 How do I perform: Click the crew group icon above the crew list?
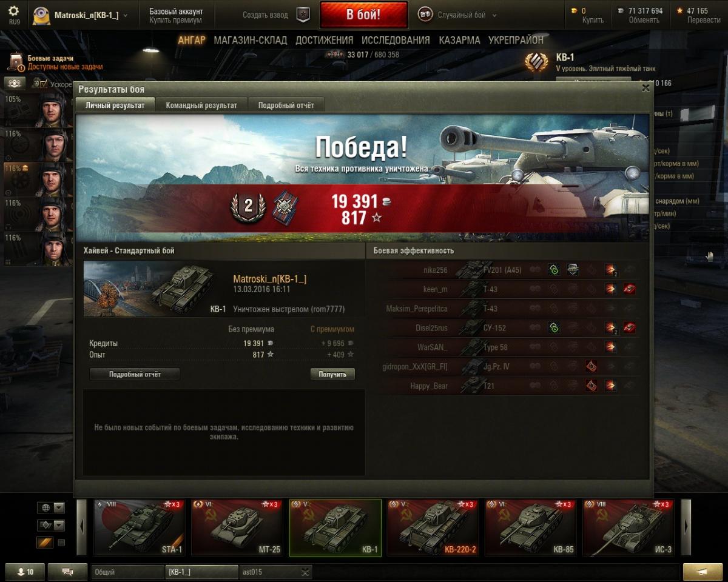pos(15,83)
